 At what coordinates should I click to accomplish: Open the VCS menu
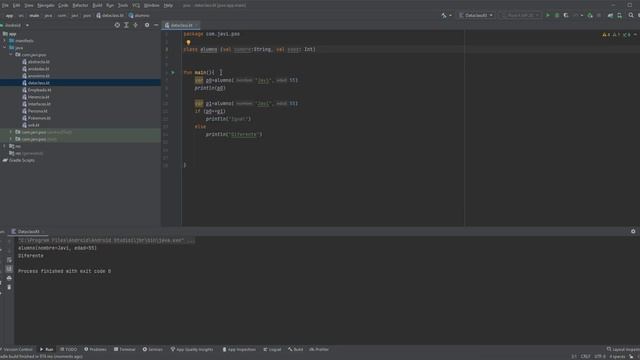click(x=136, y=5)
